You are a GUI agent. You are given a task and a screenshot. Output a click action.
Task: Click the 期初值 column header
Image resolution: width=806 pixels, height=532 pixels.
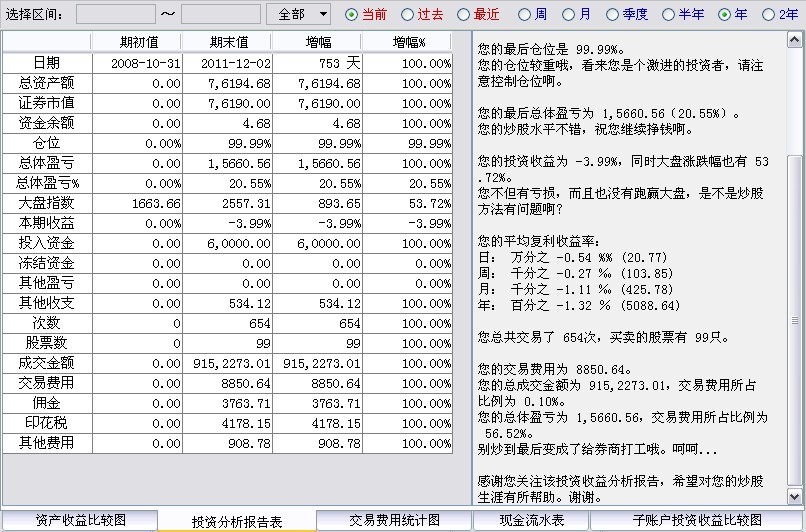click(137, 42)
